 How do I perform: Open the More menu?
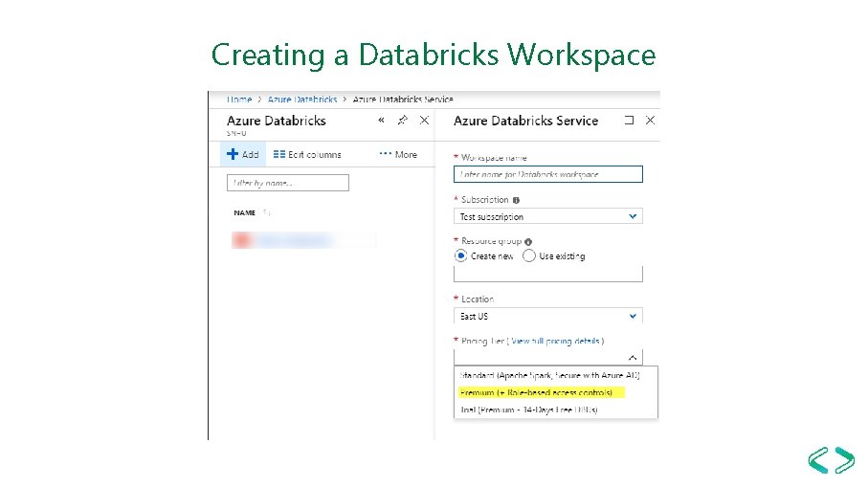(398, 154)
